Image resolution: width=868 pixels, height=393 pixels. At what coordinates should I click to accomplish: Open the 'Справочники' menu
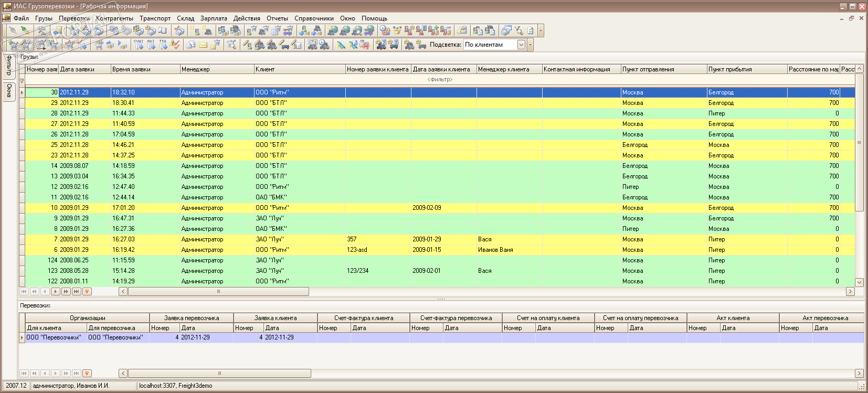point(314,18)
